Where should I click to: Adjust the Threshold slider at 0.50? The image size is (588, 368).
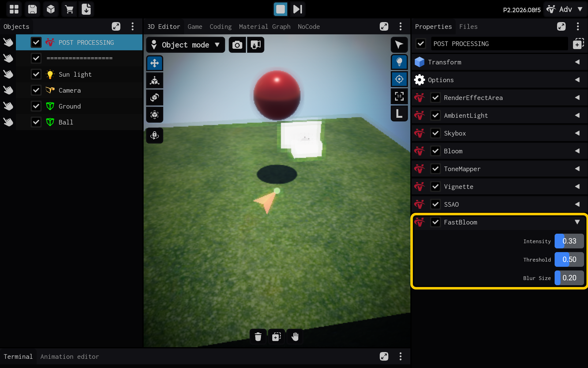click(x=569, y=259)
